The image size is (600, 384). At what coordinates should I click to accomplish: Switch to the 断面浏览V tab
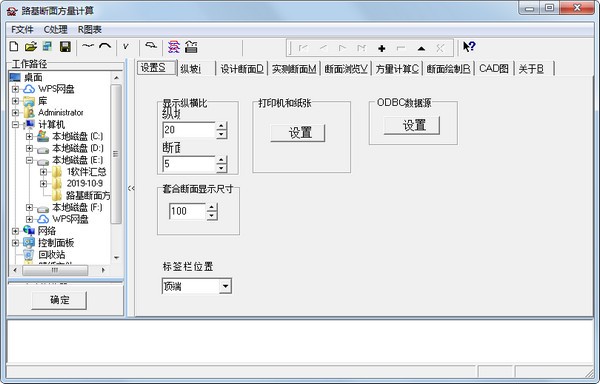pos(346,69)
